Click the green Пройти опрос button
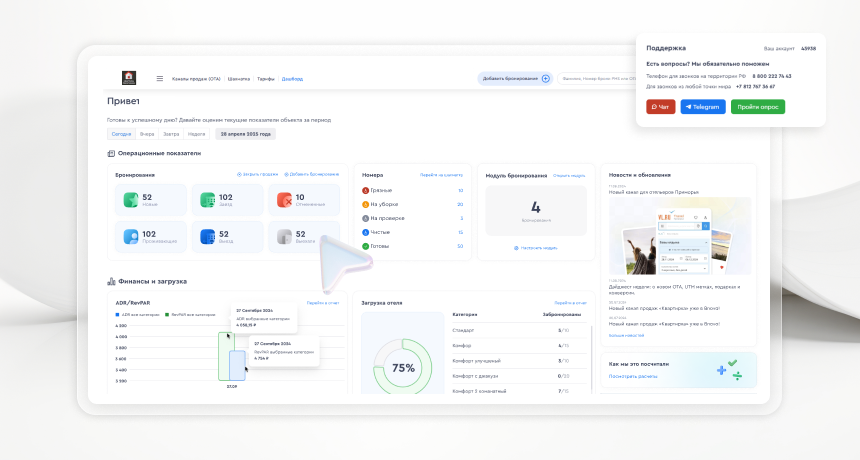 point(758,107)
